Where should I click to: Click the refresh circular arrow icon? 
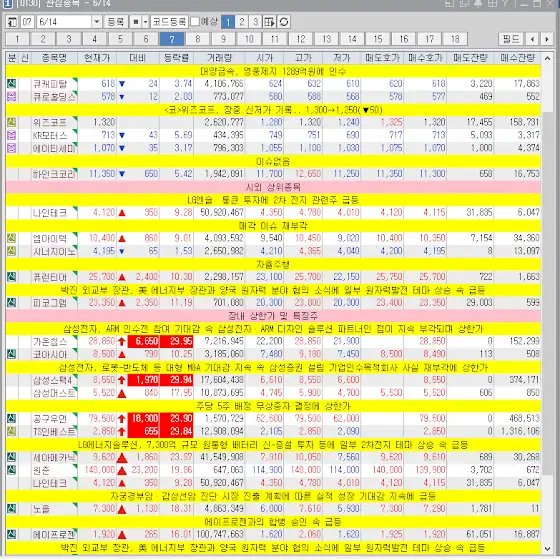pos(284,22)
